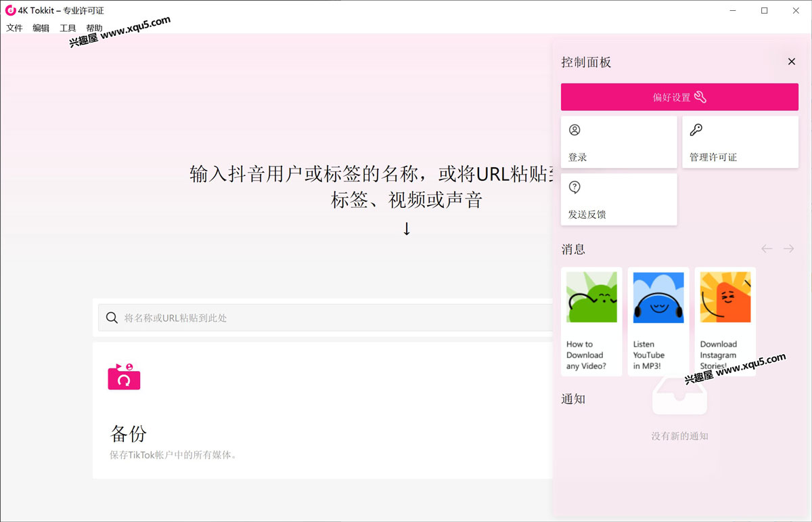Open the 文件 menu
The image size is (812, 522).
tap(14, 28)
